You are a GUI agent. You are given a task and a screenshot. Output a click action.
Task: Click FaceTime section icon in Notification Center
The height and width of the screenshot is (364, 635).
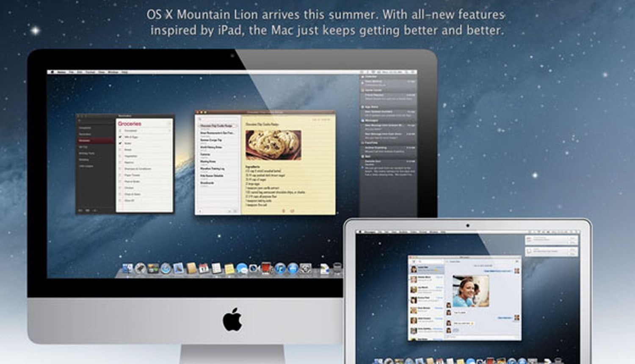(363, 143)
